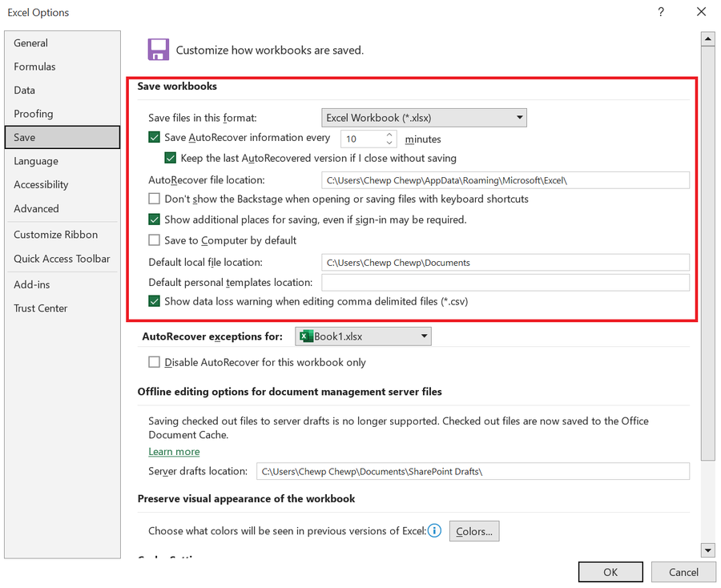Click the Server drafts location field

tap(473, 471)
